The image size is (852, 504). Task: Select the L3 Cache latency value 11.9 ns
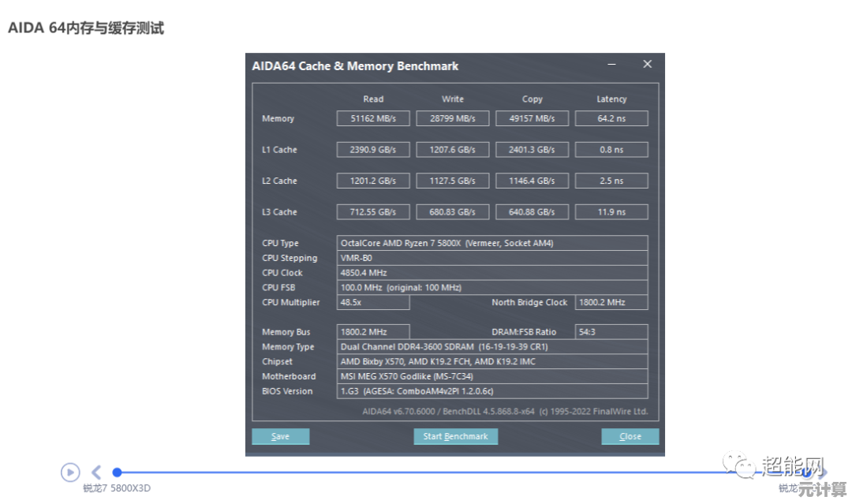pyautogui.click(x=611, y=212)
